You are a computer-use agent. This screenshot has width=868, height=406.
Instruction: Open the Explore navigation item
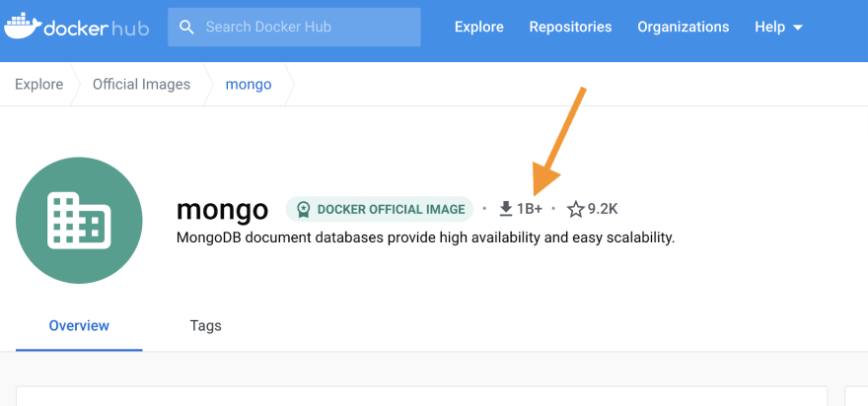[478, 28]
